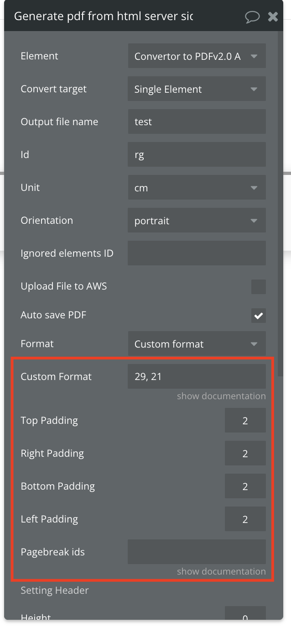Click show documentation under Custom Format

(221, 396)
